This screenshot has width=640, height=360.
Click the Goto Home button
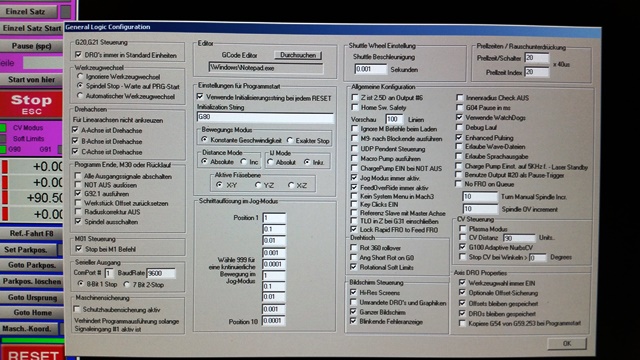(x=32, y=313)
